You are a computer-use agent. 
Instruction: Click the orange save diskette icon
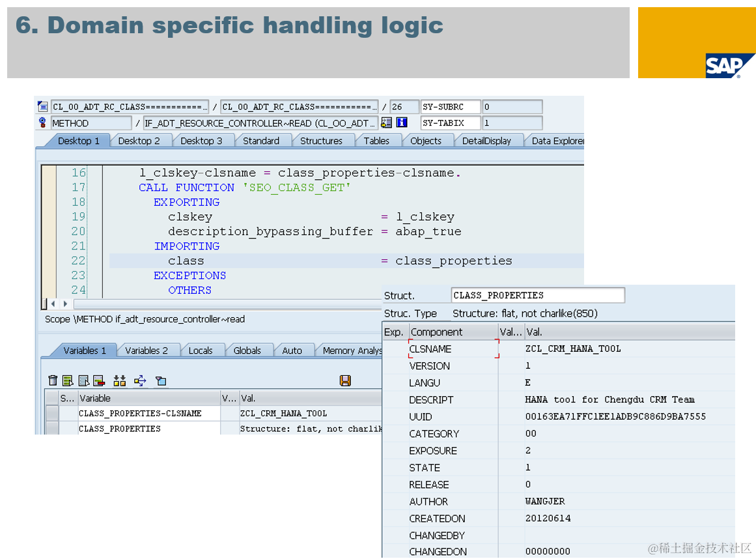click(345, 380)
